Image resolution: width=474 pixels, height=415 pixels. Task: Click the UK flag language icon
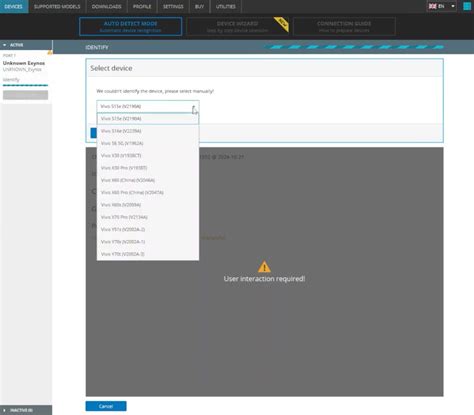[x=432, y=6]
